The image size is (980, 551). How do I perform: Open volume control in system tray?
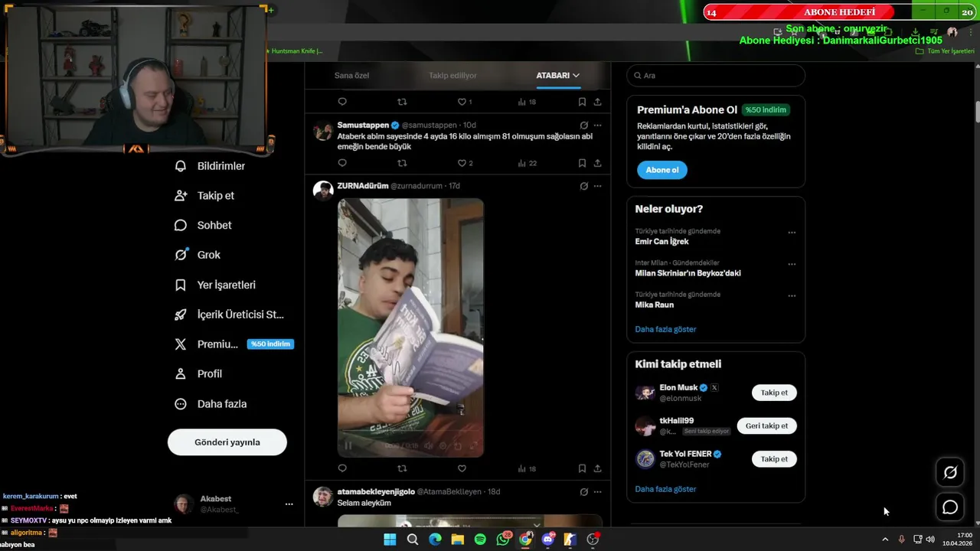click(x=930, y=540)
